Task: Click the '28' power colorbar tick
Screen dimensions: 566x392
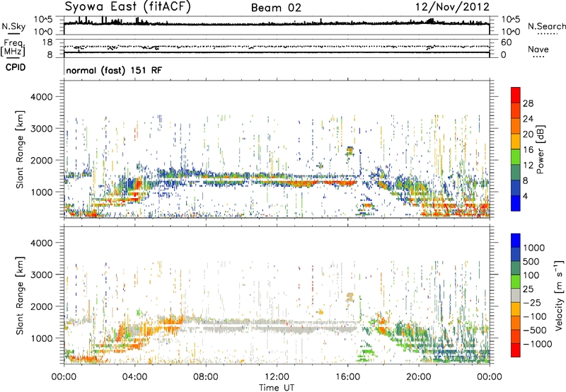Action: (528, 103)
